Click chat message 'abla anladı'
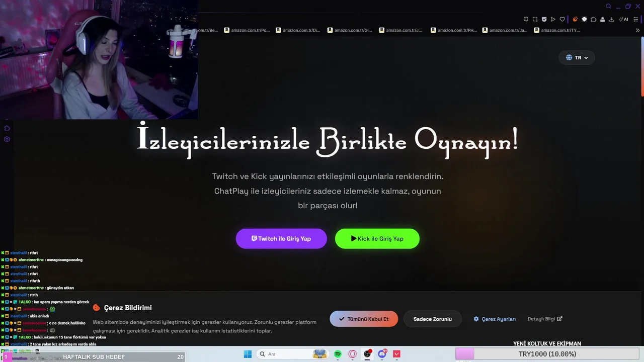The width and height of the screenshot is (644, 362). pyautogui.click(x=39, y=316)
